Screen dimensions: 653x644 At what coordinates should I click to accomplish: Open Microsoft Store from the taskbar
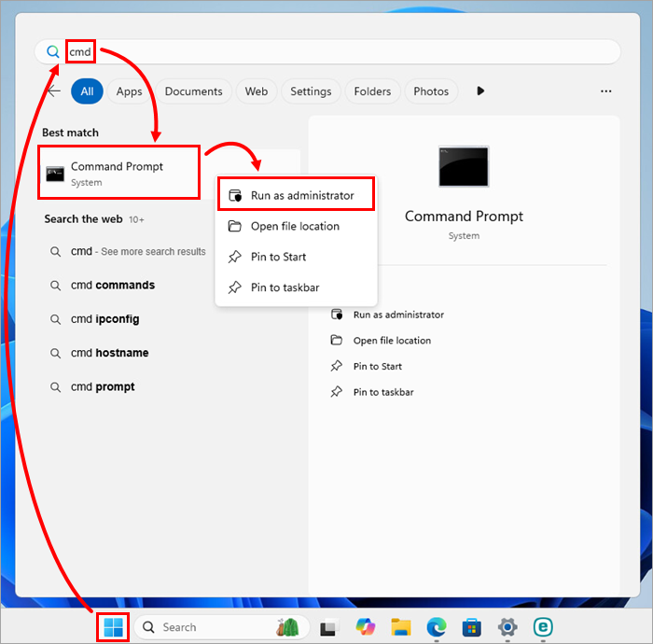[472, 627]
